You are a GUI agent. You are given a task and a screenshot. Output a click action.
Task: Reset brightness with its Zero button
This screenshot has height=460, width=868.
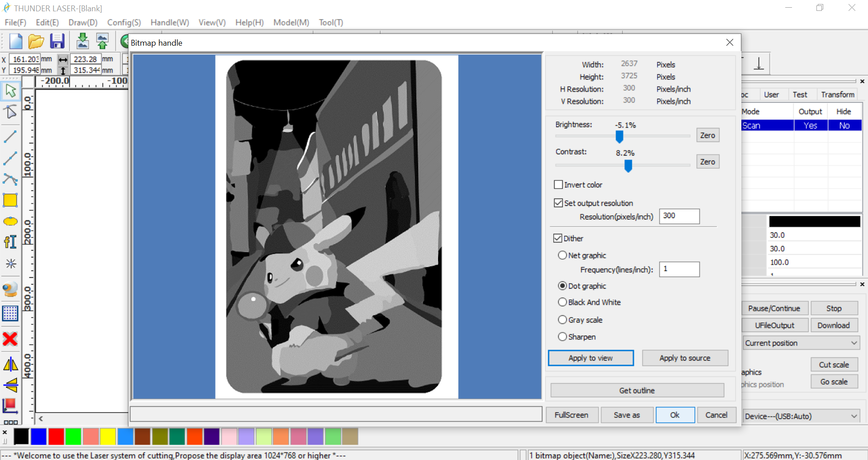(x=707, y=135)
